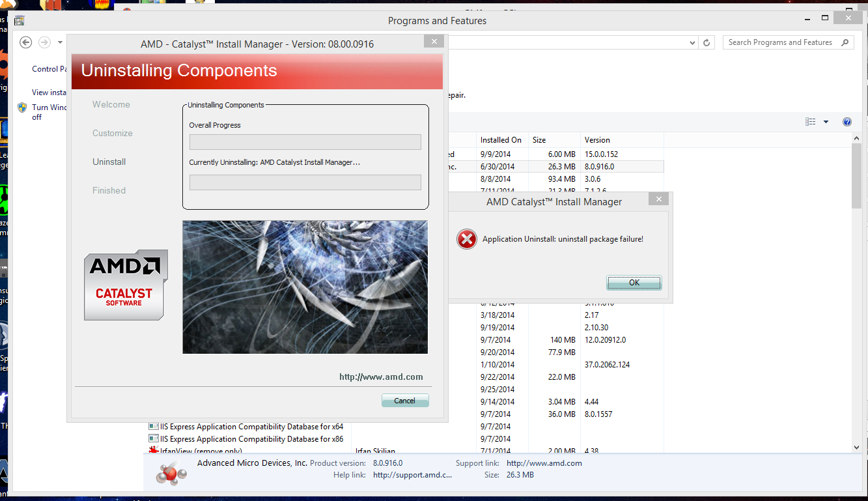Select the Customize step in the installer sidebar
The height and width of the screenshot is (501, 868).
(x=113, y=133)
